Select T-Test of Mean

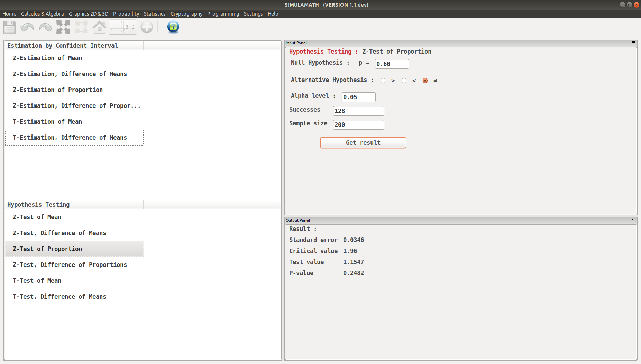click(74, 281)
